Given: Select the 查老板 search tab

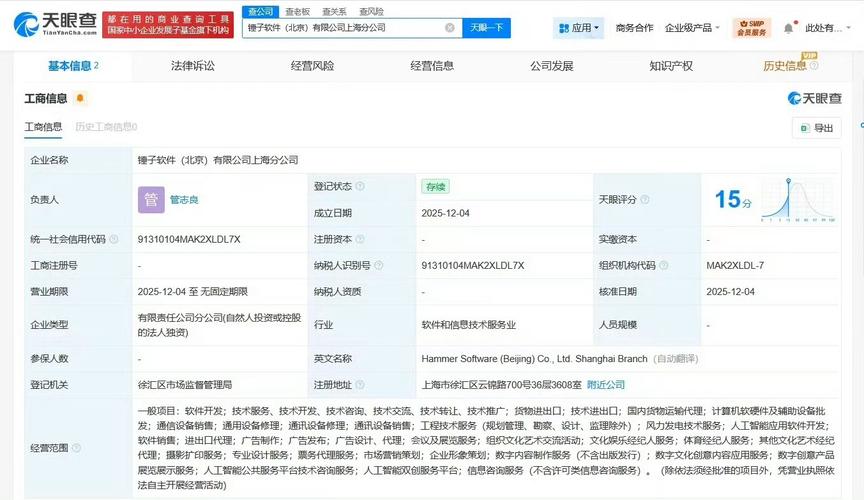Looking at the screenshot, I should point(298,12).
